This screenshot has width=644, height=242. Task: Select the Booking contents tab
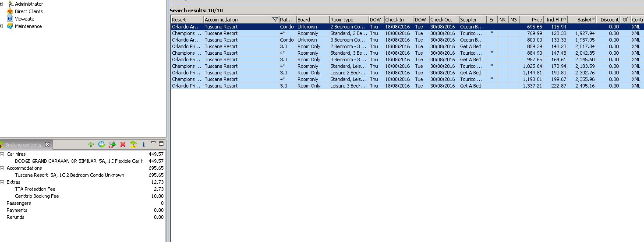pyautogui.click(x=23, y=145)
